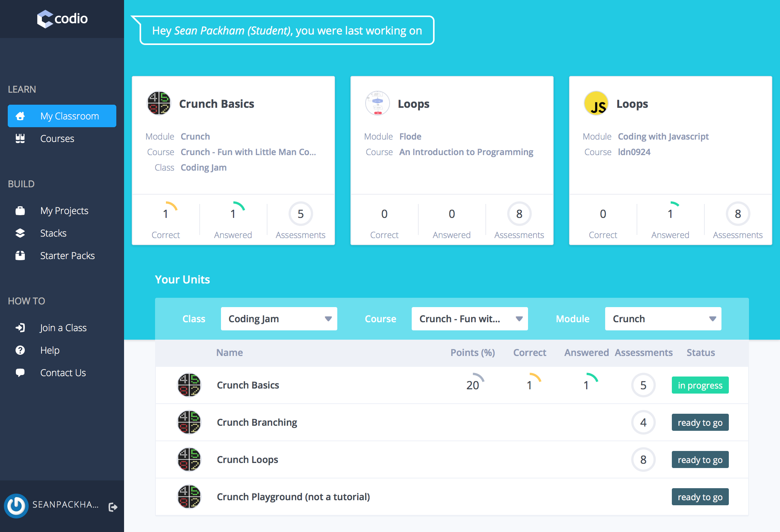Select Courses menu item
The width and height of the screenshot is (780, 532).
(57, 138)
